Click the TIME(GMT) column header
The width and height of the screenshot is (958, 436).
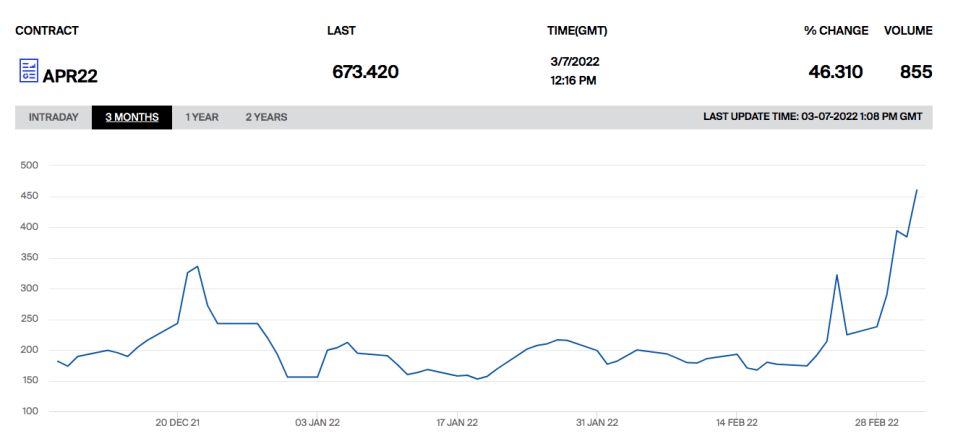[x=577, y=31]
